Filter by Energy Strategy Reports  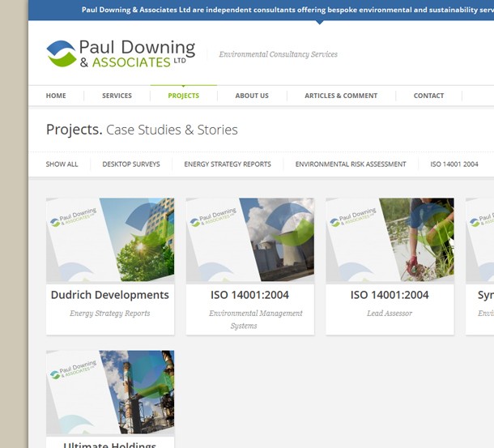click(228, 164)
